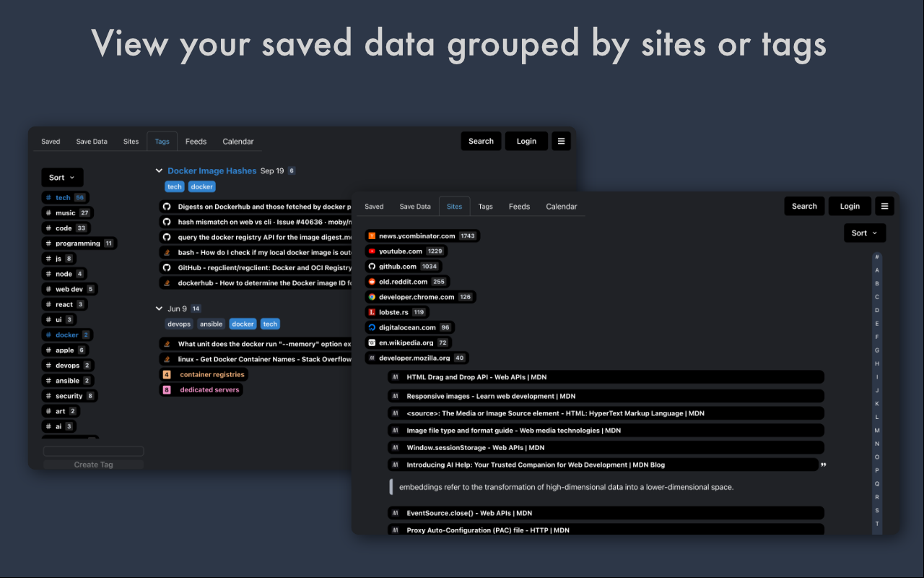924x578 pixels.
Task: Open the hamburger menu in the Tags window
Action: click(x=561, y=141)
